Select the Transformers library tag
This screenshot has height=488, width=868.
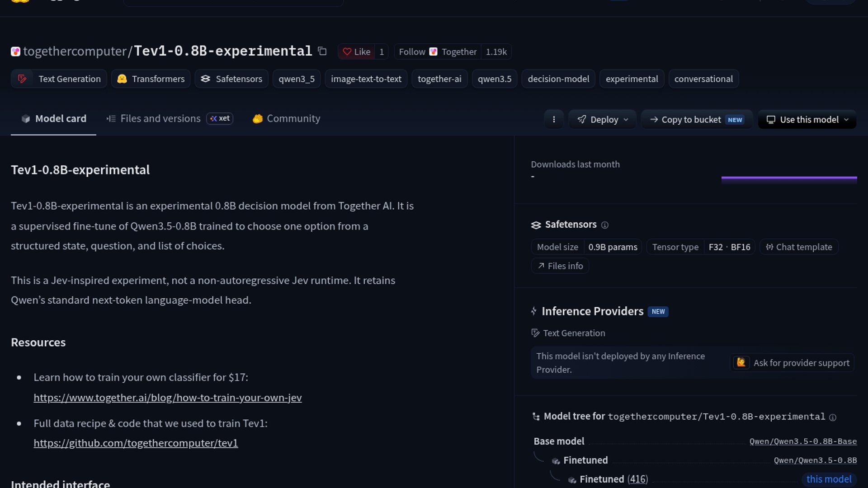tap(151, 79)
